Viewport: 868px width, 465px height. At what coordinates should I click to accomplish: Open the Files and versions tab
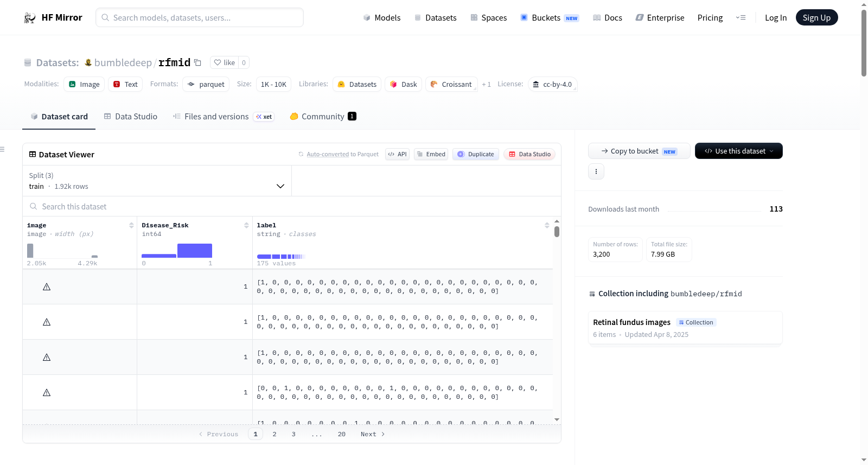224,117
